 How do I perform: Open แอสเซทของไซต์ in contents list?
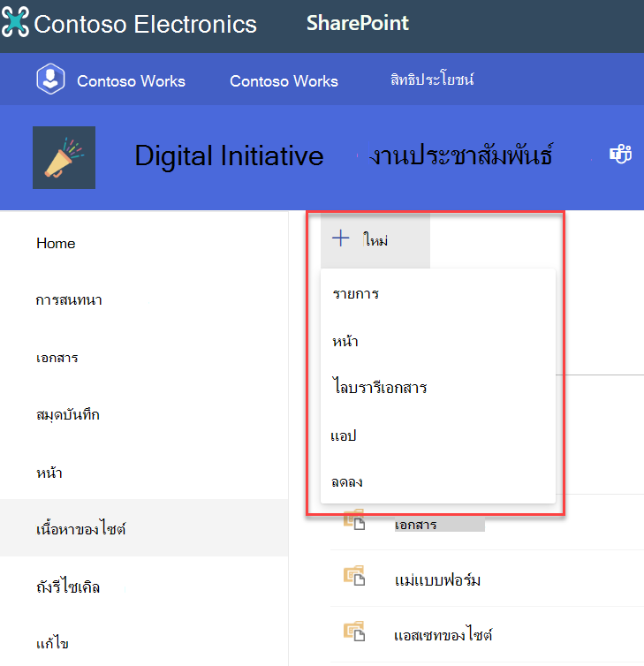(443, 634)
